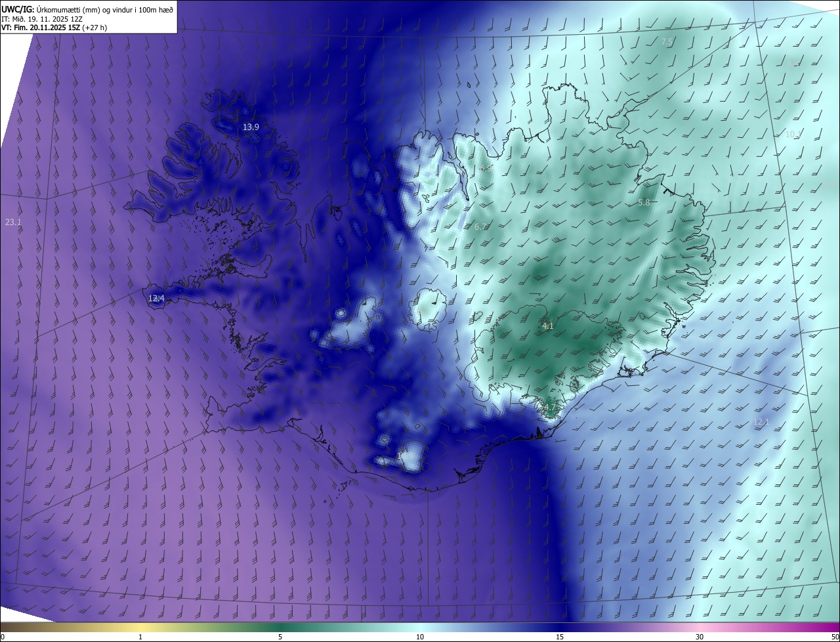Click the 50 tick label on the color scale
Screen dimensions: 840x642
835,637
